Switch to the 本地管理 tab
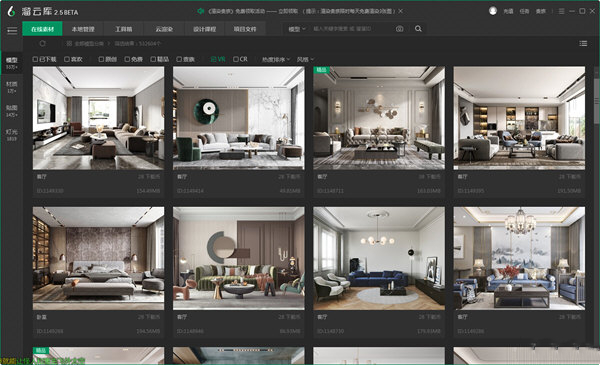This screenshot has width=600, height=365. (x=83, y=29)
